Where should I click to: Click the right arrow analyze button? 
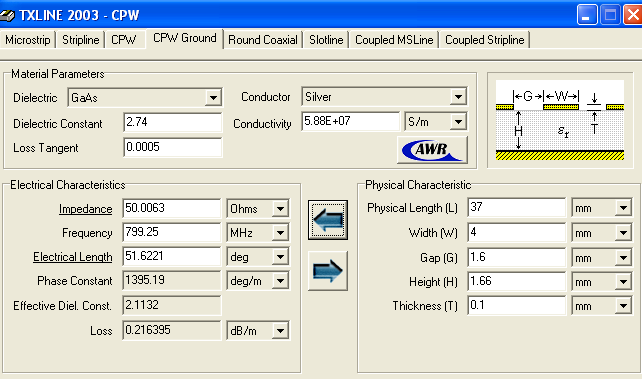328,271
